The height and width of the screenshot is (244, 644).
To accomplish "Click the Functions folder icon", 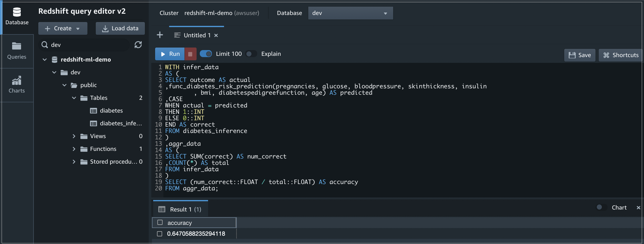I will (84, 149).
